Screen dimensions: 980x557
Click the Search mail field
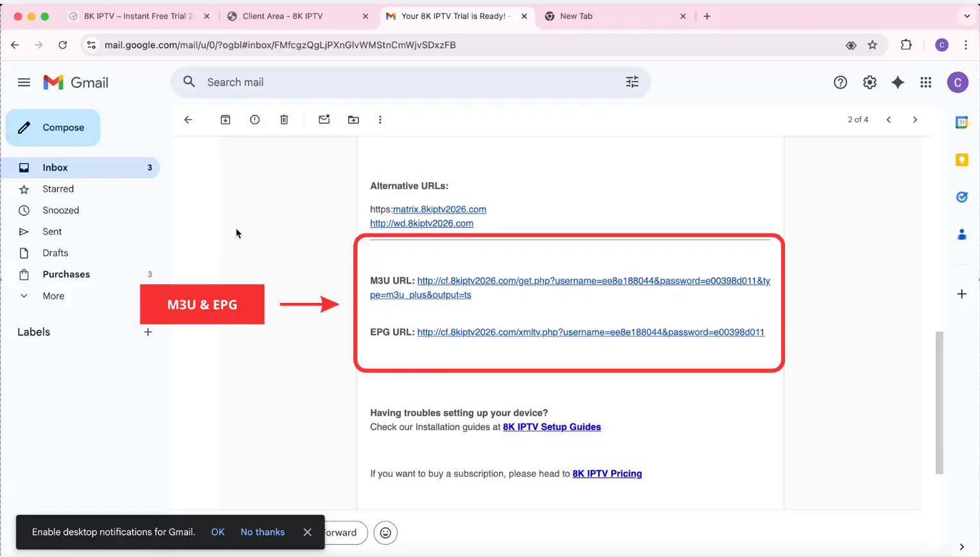click(410, 82)
